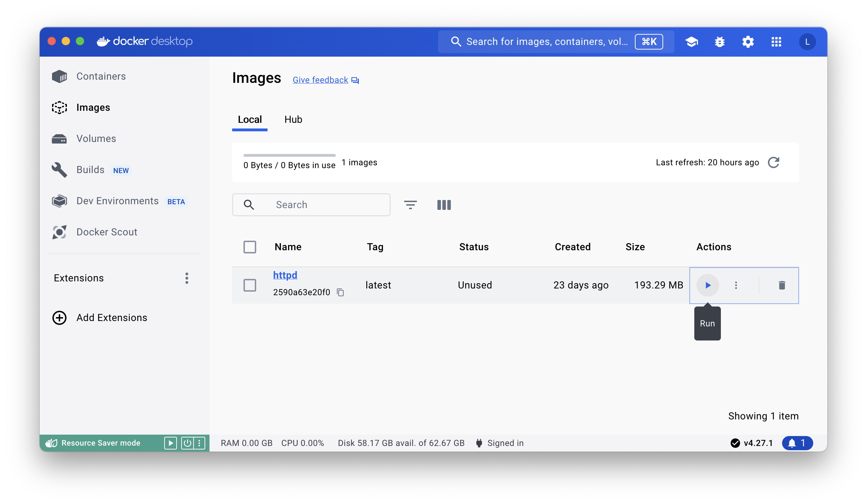Click the CPU 0.00% readout
Screen dimensions: 867x504
pyautogui.click(x=303, y=443)
